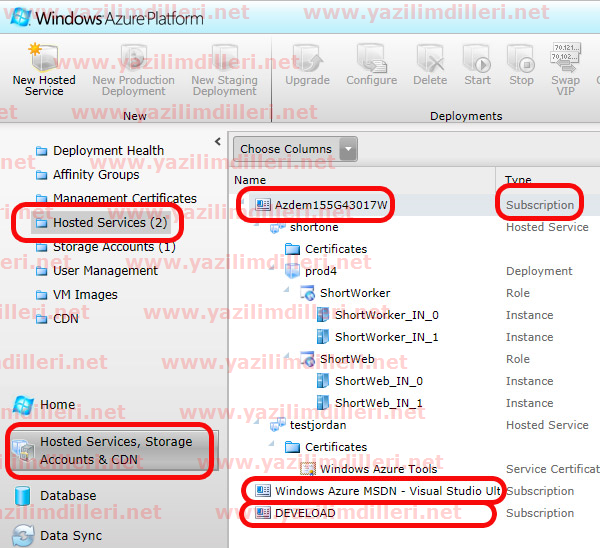Switch to the Database section
This screenshot has width=600, height=548.
(68, 495)
